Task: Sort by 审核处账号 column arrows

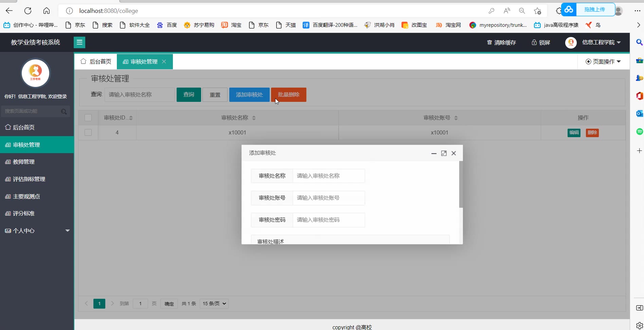Action: pos(456,118)
